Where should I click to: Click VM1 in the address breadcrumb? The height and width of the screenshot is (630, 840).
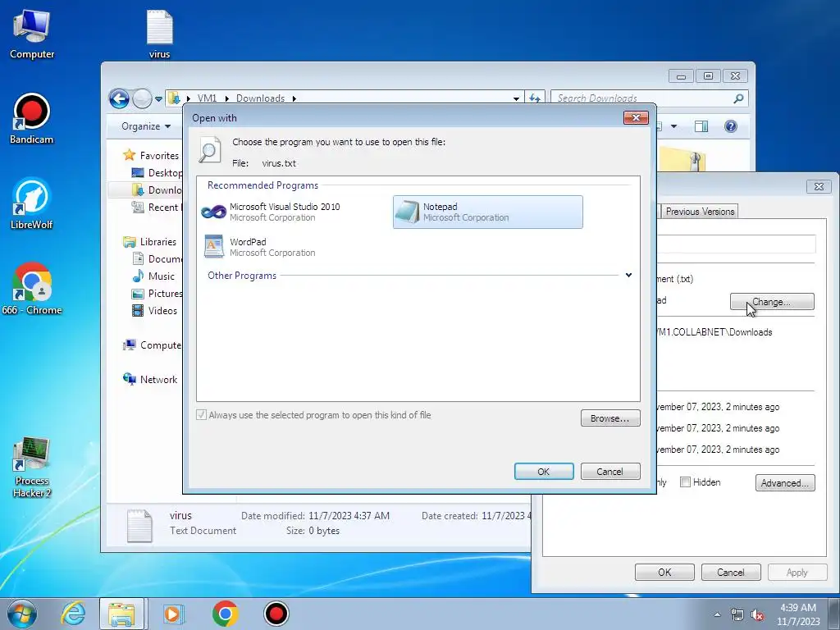coord(207,98)
